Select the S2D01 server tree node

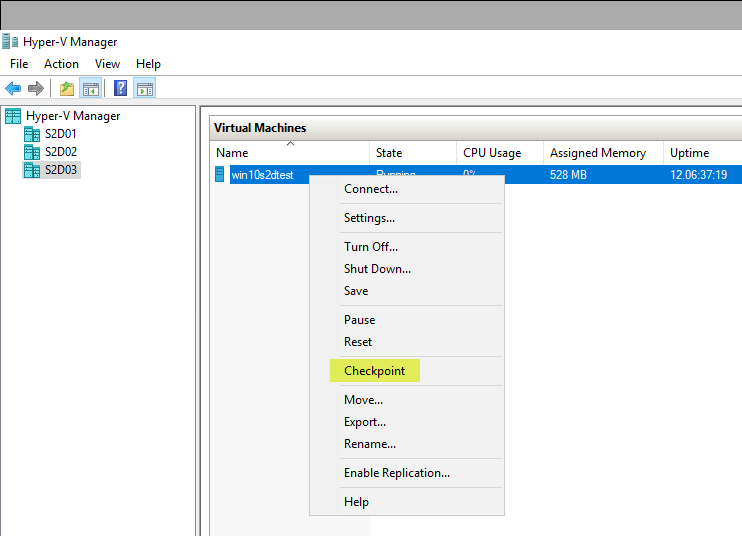coord(61,134)
